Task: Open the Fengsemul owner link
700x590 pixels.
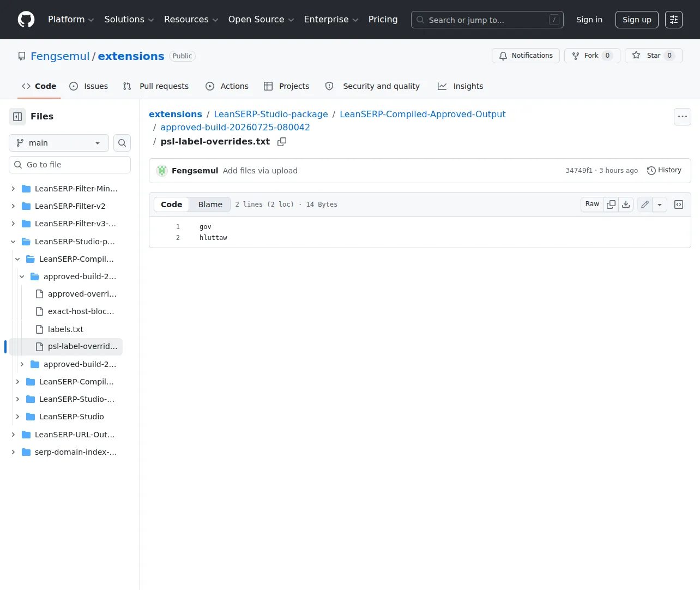Action: coord(60,56)
